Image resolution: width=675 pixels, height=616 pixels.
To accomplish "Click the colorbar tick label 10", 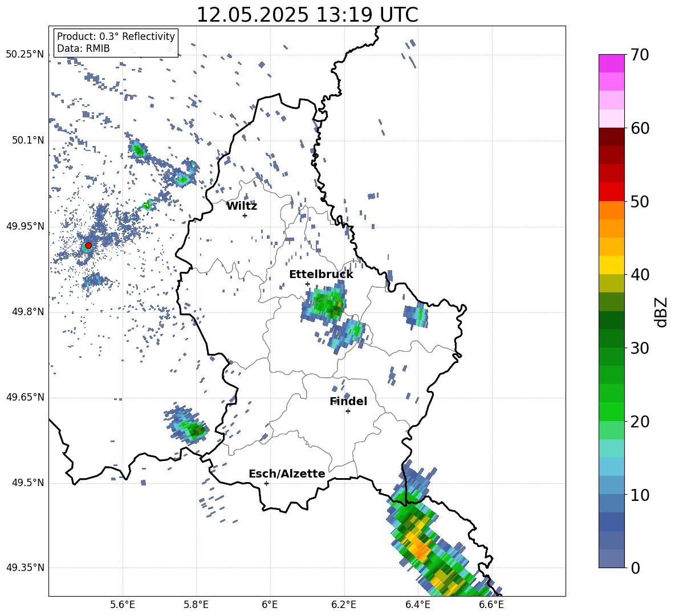I will 640,495.
